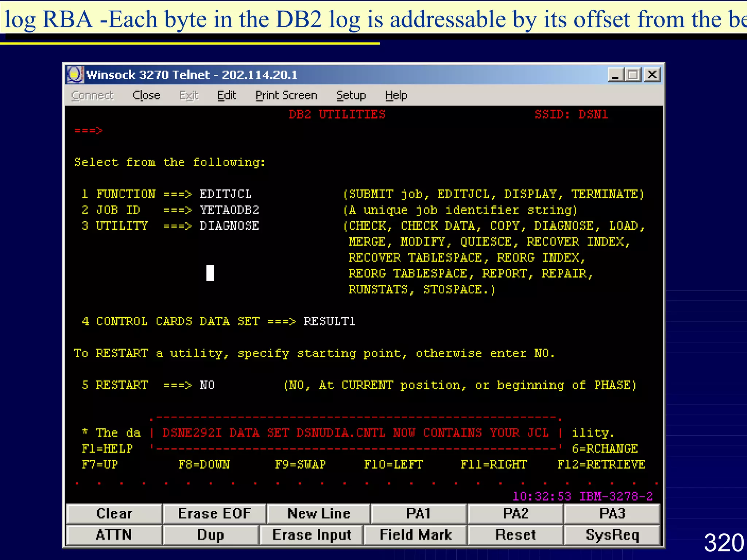Open the Exit menu item
Screen dimensions: 747x560
pyautogui.click(x=189, y=96)
